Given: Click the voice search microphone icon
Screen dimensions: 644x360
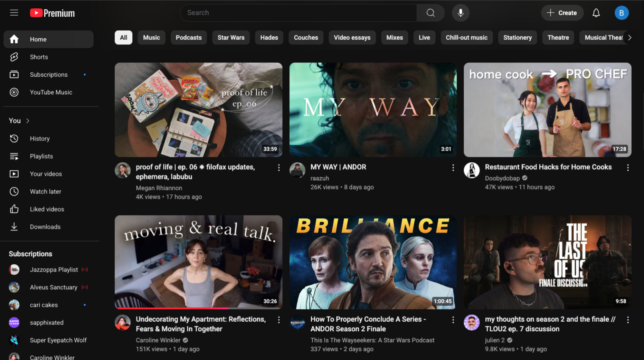Looking at the screenshot, I should click(x=460, y=13).
